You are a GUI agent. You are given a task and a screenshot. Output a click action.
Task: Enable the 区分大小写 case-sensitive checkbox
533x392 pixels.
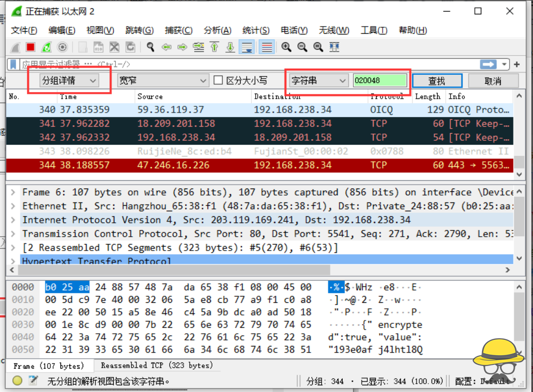219,81
